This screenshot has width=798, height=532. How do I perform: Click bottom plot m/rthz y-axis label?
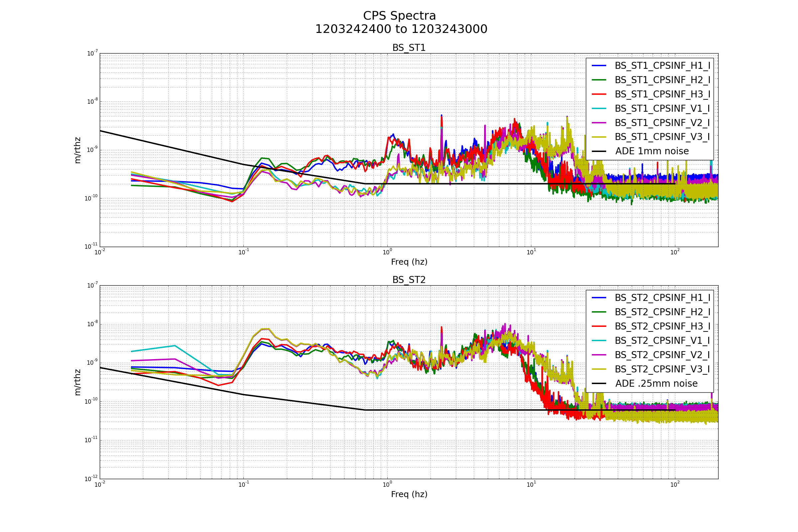point(78,382)
